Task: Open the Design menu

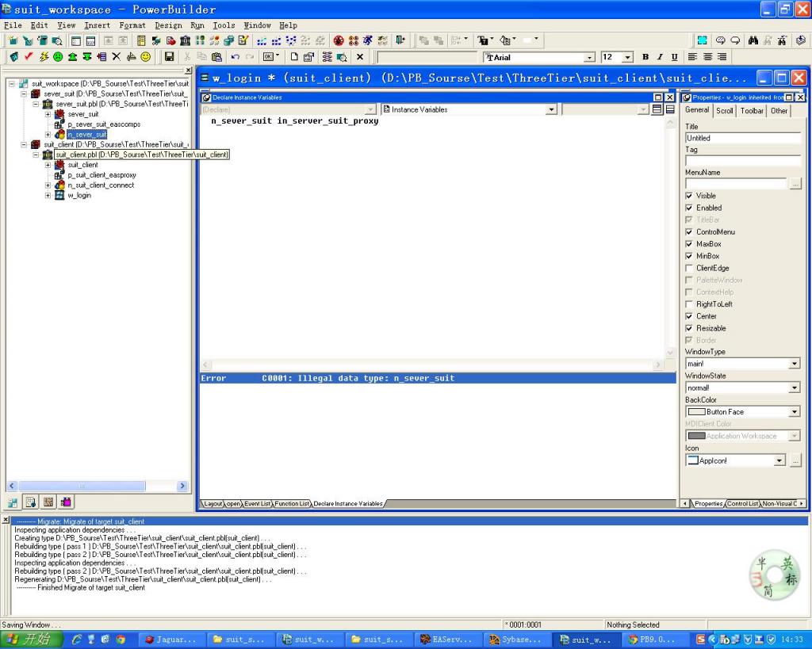Action: [168, 25]
